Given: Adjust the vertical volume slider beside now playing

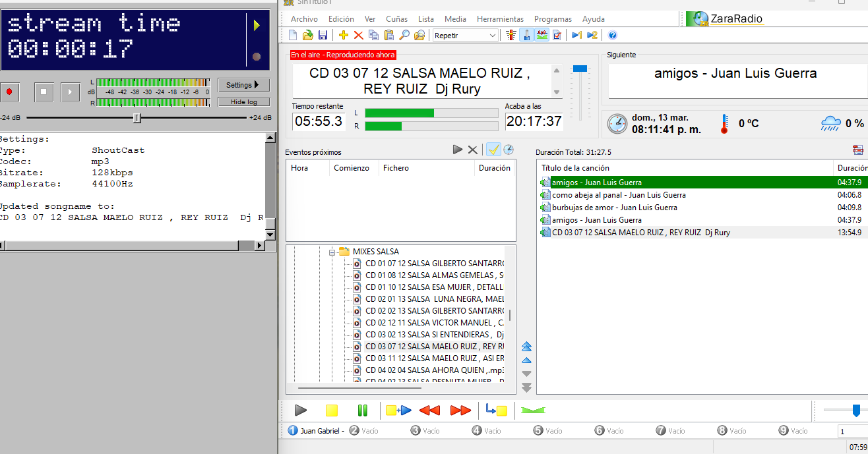Looking at the screenshot, I should point(580,69).
